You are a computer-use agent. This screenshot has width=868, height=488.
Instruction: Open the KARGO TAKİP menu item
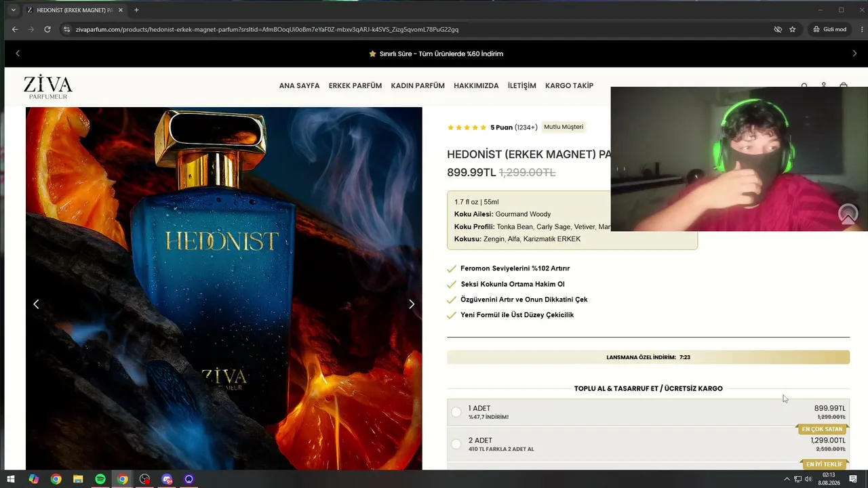(569, 86)
